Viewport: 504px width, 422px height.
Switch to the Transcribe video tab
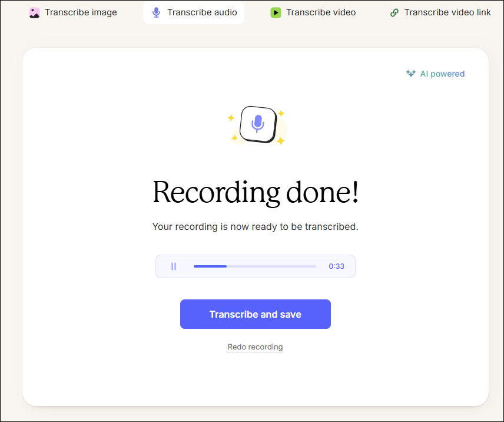(313, 12)
